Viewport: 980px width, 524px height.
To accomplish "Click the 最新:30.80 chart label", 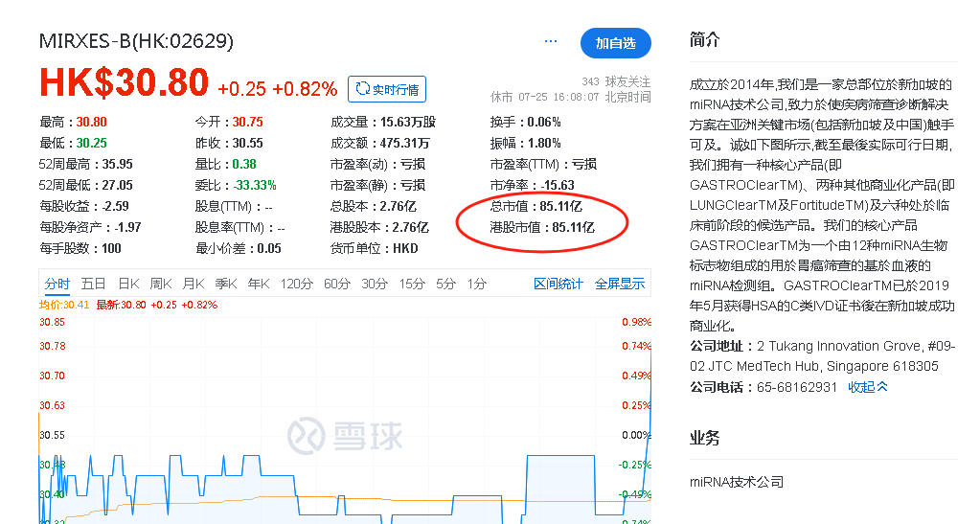I will 122,306.
